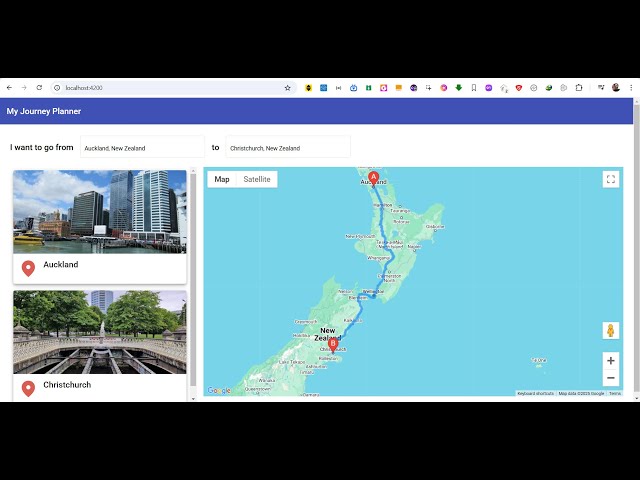Click the location pin on Auckland card
This screenshot has height=480, width=640.
coord(28,268)
